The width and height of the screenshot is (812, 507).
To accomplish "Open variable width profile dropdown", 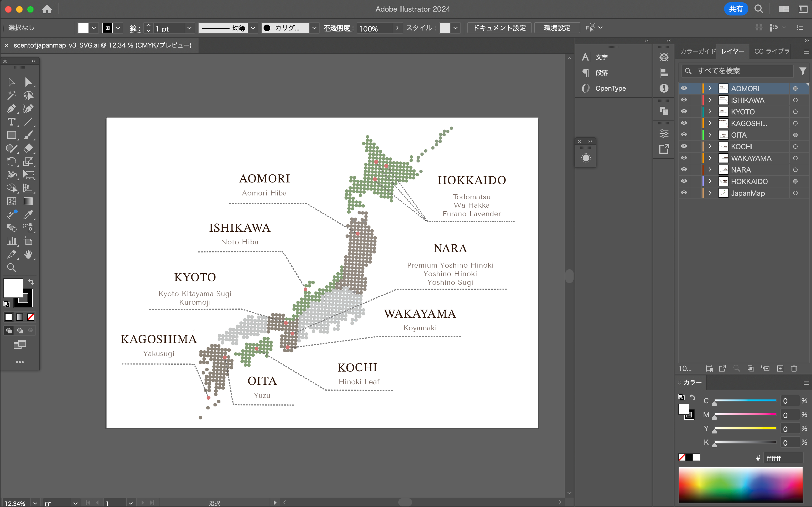I will point(253,28).
